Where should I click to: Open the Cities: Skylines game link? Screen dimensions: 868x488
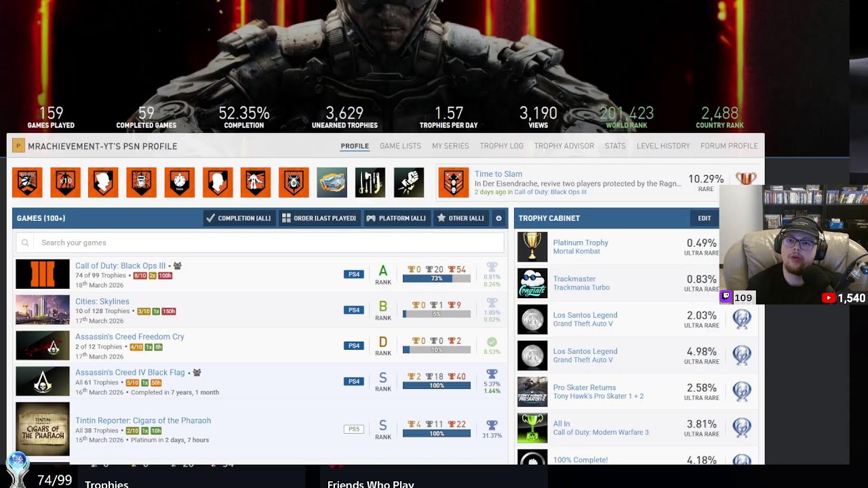pyautogui.click(x=102, y=302)
